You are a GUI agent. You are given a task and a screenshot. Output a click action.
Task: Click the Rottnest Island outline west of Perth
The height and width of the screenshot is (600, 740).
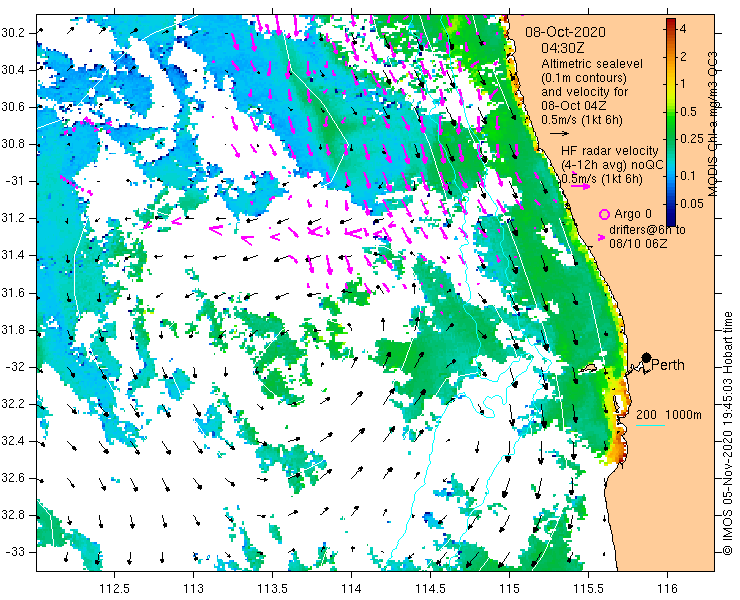(589, 368)
